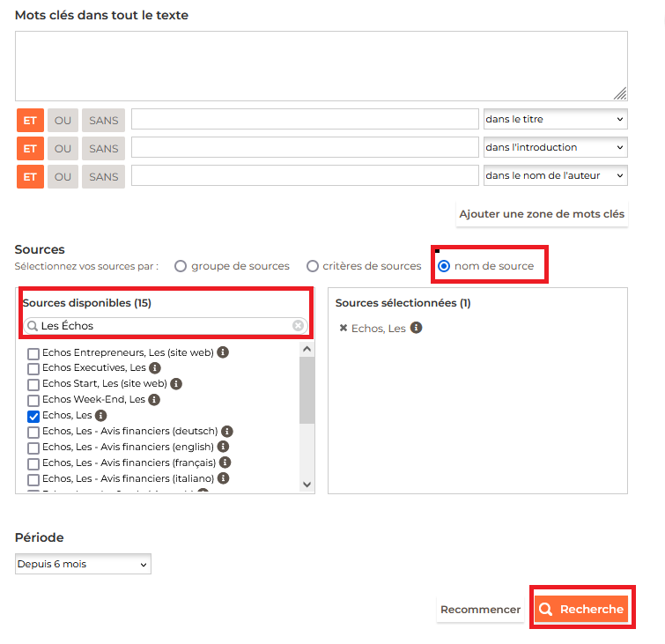Open the Période 'Depuis 6 mois' dropdown

pyautogui.click(x=83, y=564)
